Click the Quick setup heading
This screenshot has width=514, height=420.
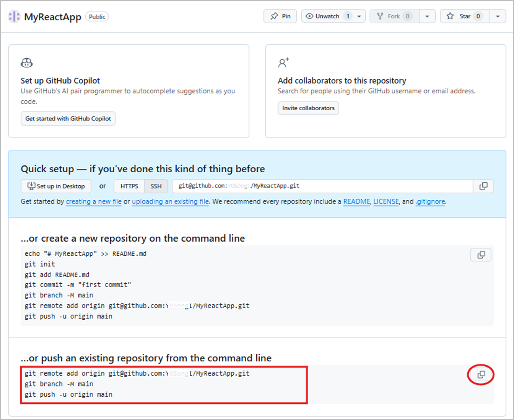[x=143, y=169]
